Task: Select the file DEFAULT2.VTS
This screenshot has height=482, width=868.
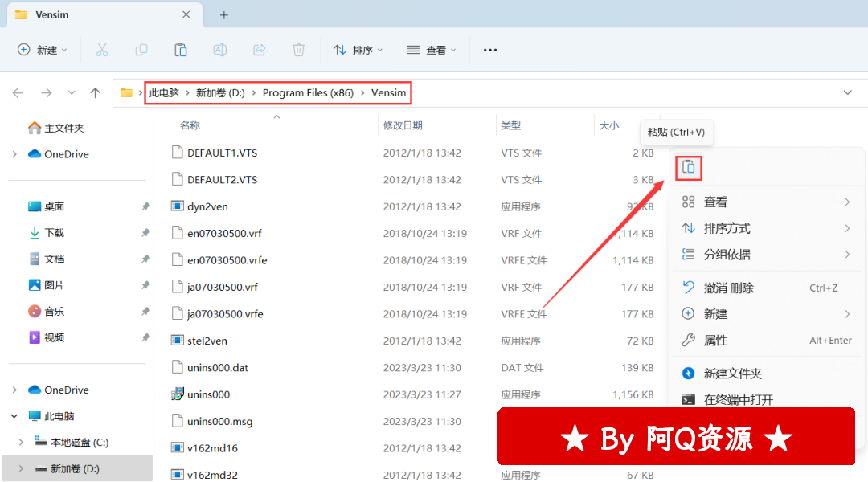Action: 222,179
